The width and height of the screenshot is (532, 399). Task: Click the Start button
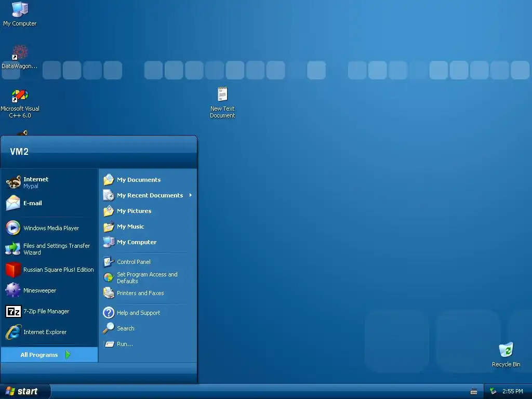click(x=25, y=391)
